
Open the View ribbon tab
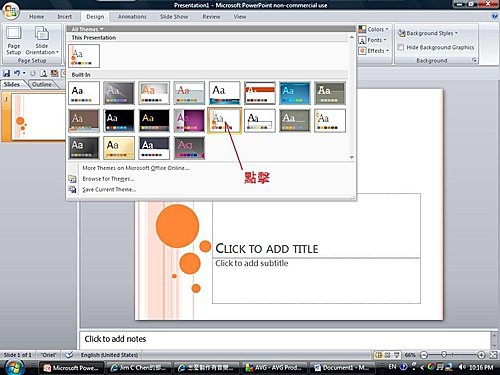[240, 17]
